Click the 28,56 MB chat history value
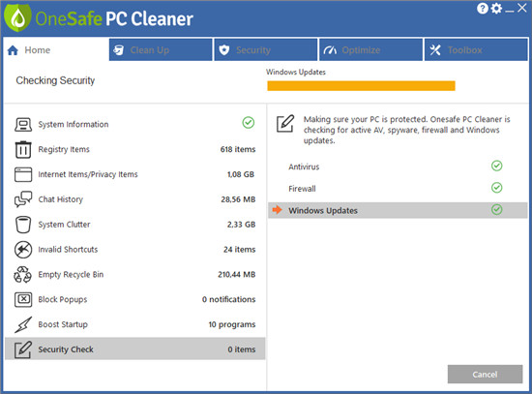Viewport: 532px width, 394px height. click(x=238, y=199)
